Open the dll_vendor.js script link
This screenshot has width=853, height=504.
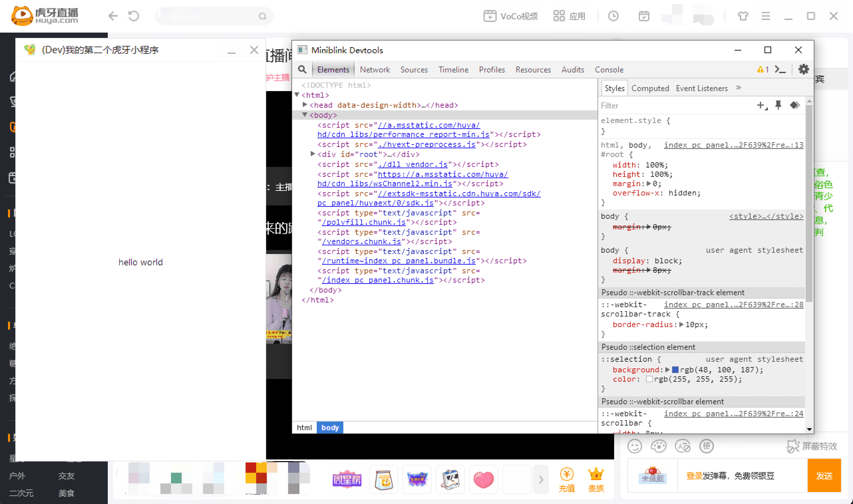[x=413, y=164]
